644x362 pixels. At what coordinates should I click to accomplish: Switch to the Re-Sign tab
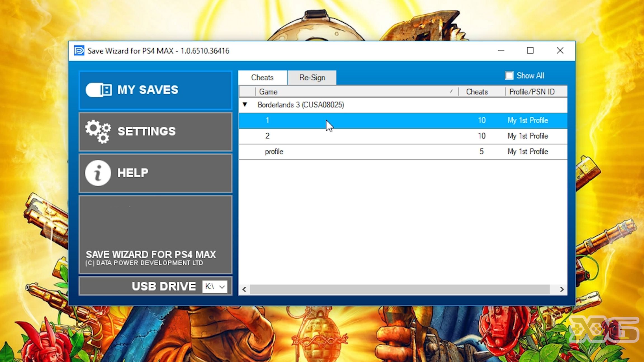pos(312,77)
